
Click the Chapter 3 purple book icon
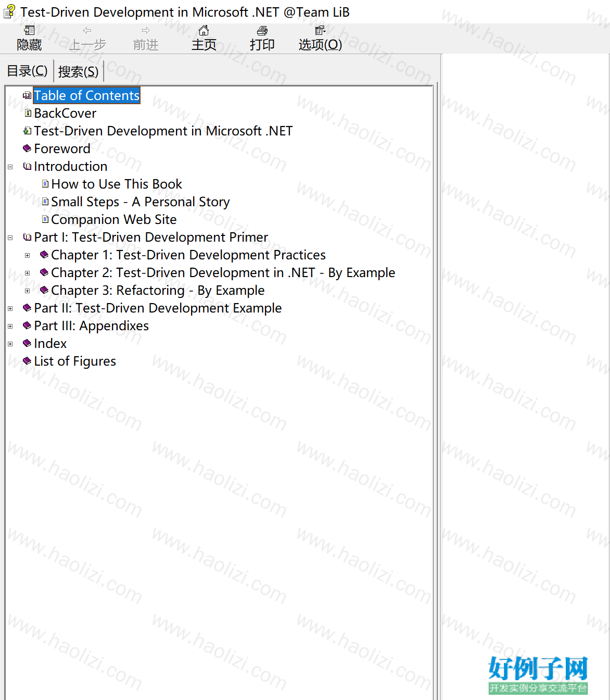click(x=45, y=290)
